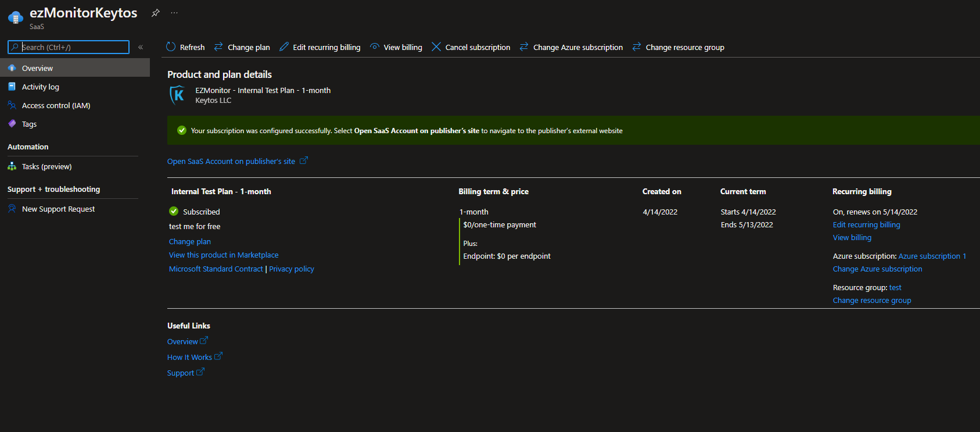Click the Activity log sidebar icon
Screen dimensions: 980x432
[12, 87]
